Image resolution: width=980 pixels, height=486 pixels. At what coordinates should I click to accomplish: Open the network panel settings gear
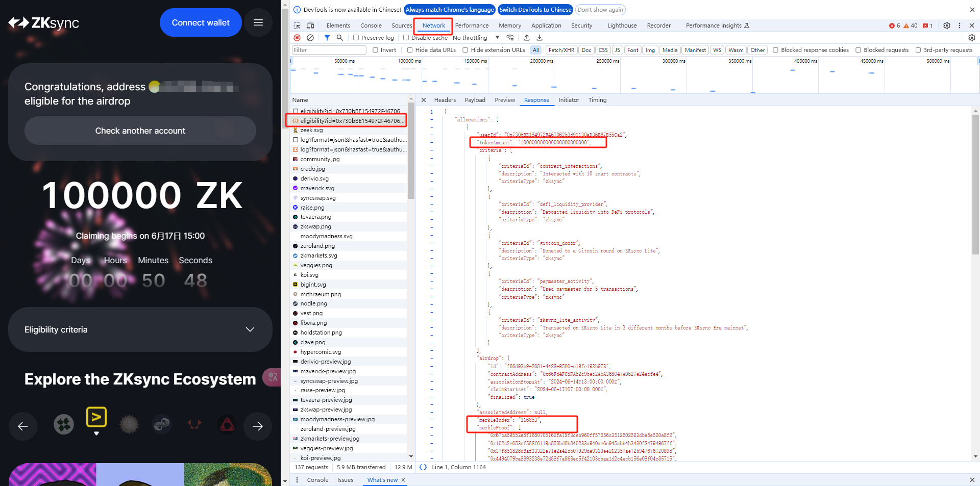point(972,38)
